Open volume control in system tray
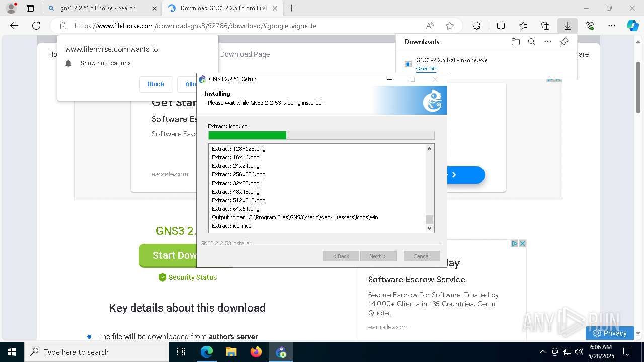644x362 pixels. tap(579, 352)
